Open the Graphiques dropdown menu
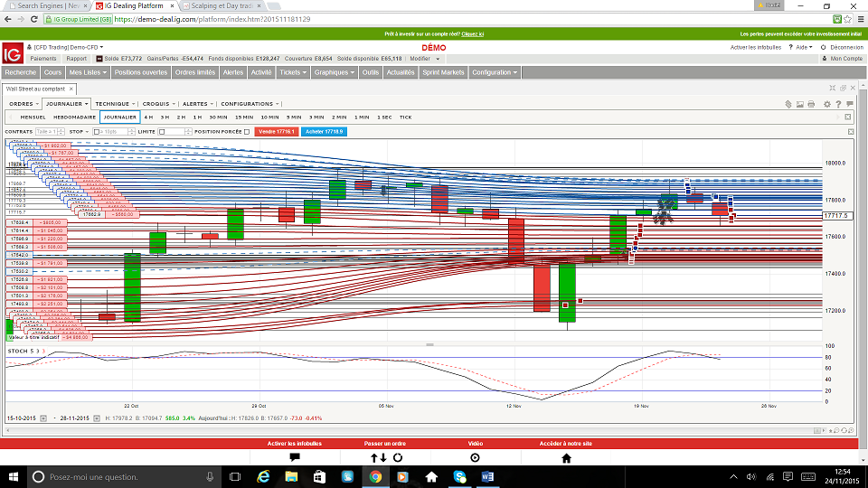Screen dimensions: 868x488 click(335, 72)
